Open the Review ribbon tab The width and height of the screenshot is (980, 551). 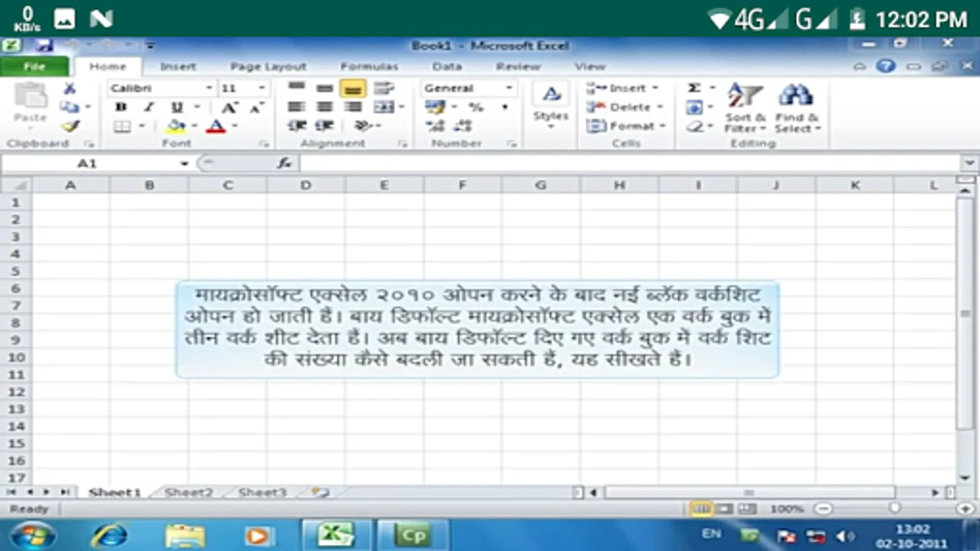pos(518,66)
